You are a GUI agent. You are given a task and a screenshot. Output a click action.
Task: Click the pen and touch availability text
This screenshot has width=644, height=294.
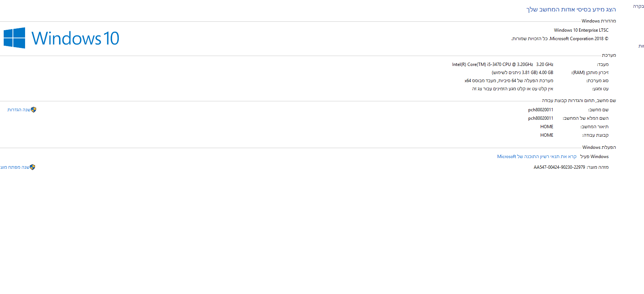[512, 89]
